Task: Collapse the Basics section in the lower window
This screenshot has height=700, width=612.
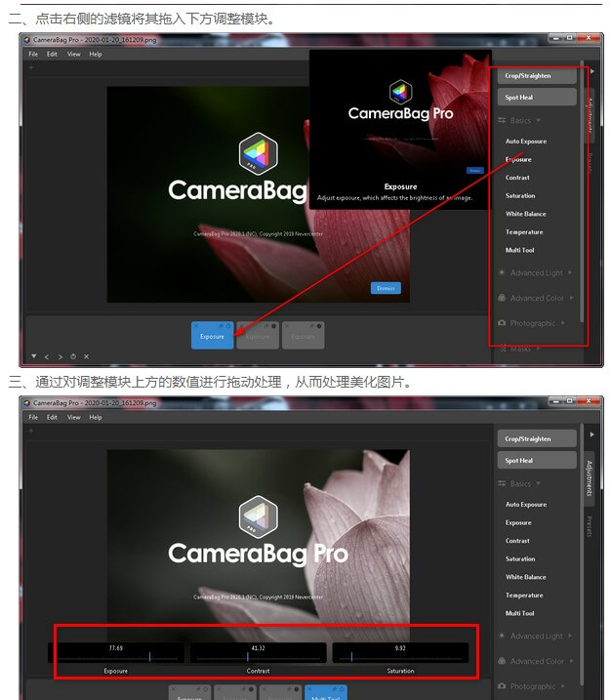Action: tap(539, 483)
